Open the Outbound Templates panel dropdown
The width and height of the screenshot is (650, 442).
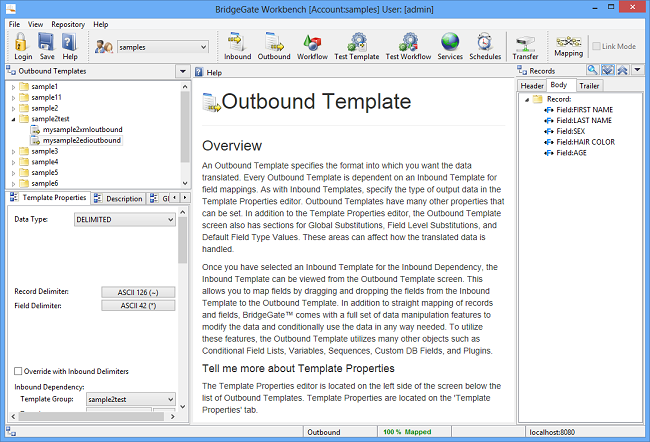click(183, 71)
